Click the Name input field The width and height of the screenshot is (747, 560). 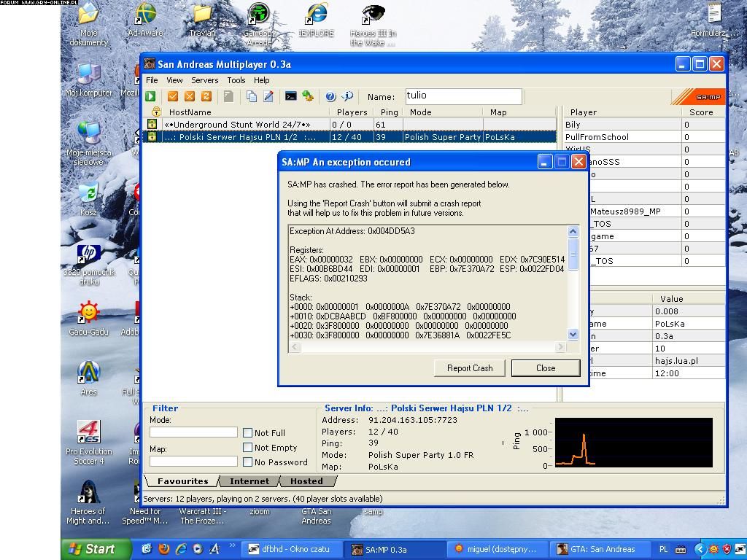click(x=463, y=96)
